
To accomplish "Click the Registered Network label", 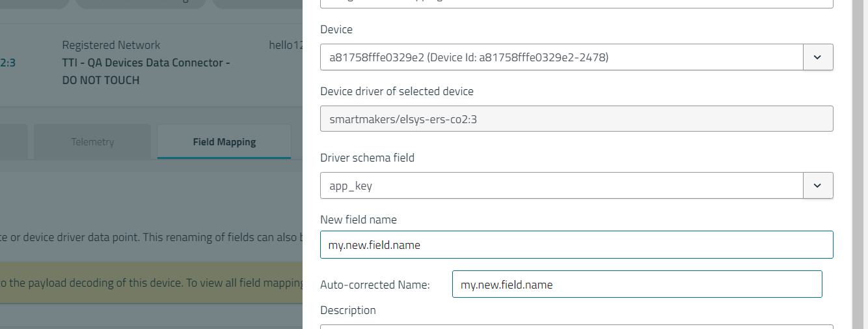I will pyautogui.click(x=111, y=45).
